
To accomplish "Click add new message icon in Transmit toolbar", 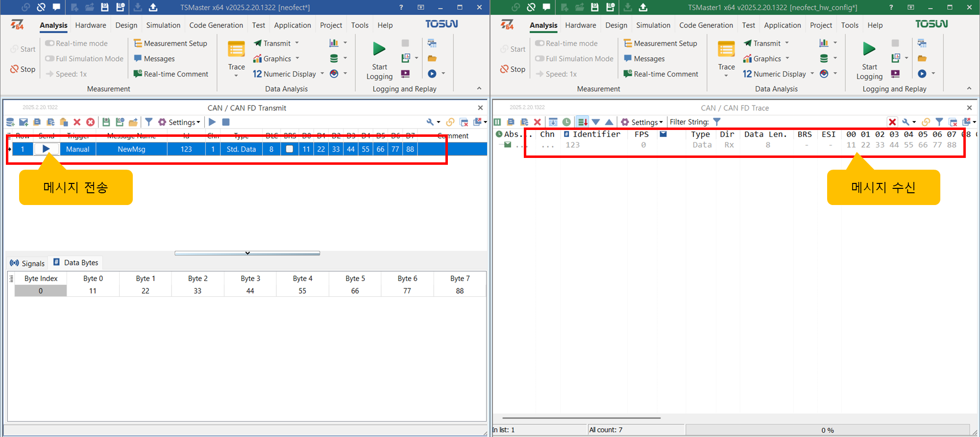I will point(24,122).
